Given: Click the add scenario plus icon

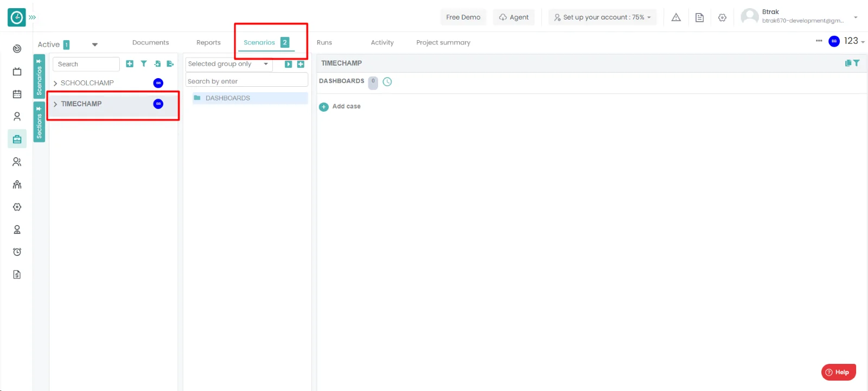Looking at the screenshot, I should (130, 64).
